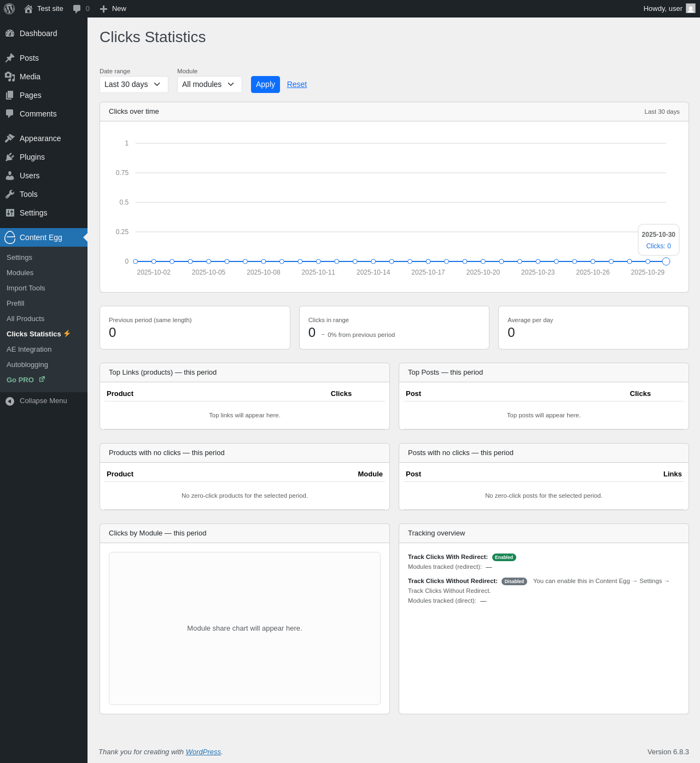This screenshot has width=700, height=763.
Task: Open the Appearance paintbrush icon
Action: point(10,138)
